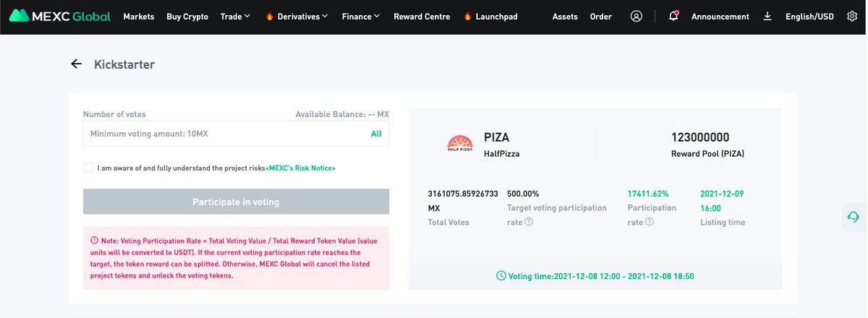Click the Target voting participation rate help icon

[529, 222]
